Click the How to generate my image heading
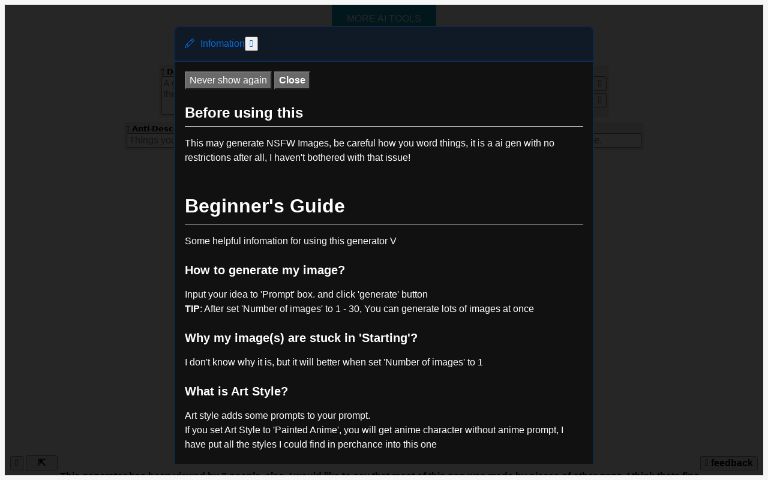Screen dimensions: 768x480 point(265,270)
